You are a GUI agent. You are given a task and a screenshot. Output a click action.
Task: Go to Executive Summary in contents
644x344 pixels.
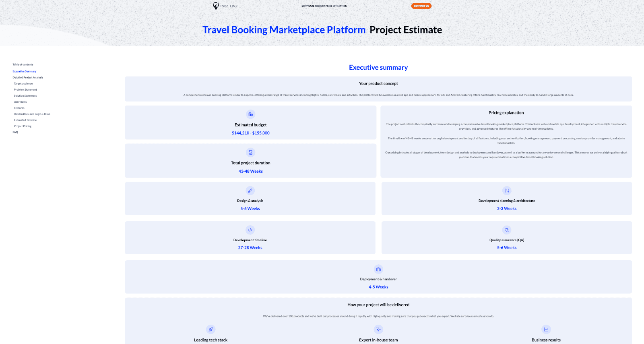tap(25, 71)
